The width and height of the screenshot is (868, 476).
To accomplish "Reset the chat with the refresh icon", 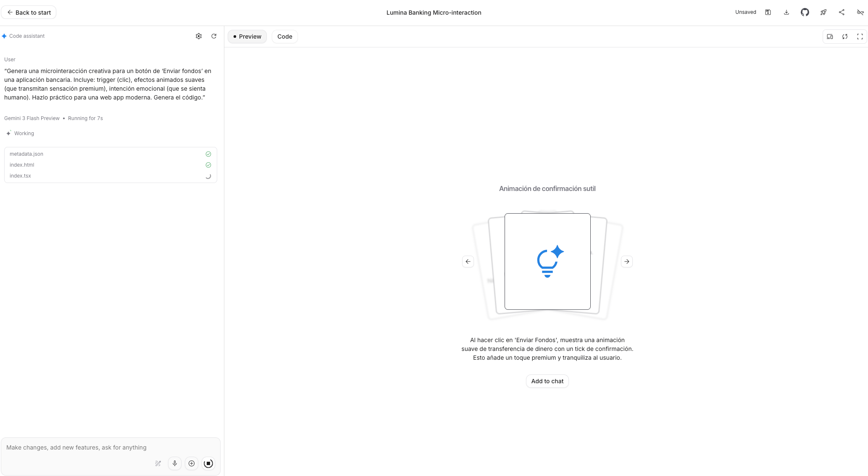I will (x=214, y=36).
